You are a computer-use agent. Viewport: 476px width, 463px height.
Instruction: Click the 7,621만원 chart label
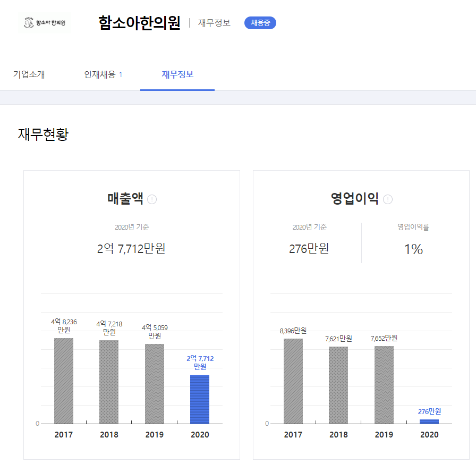coord(338,339)
